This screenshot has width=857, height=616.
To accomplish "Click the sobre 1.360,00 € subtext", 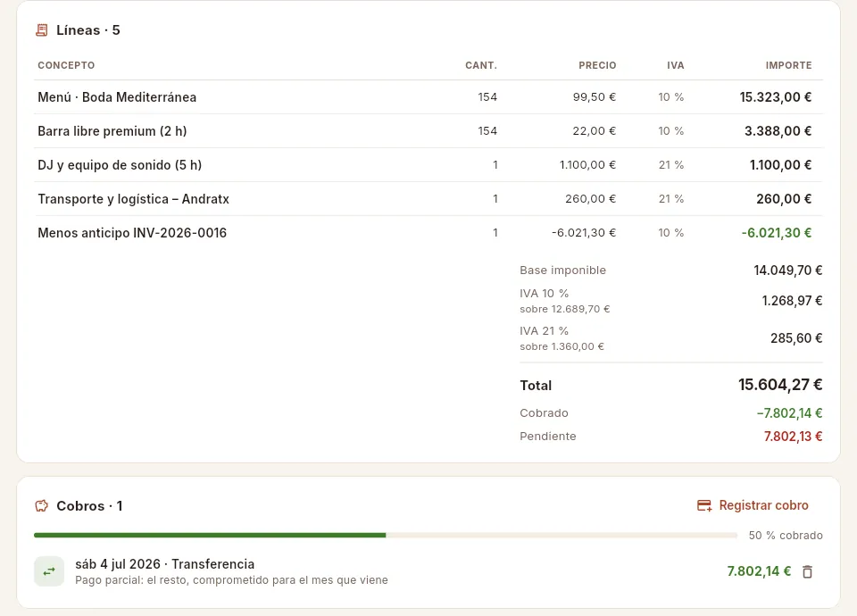I will pyautogui.click(x=562, y=346).
